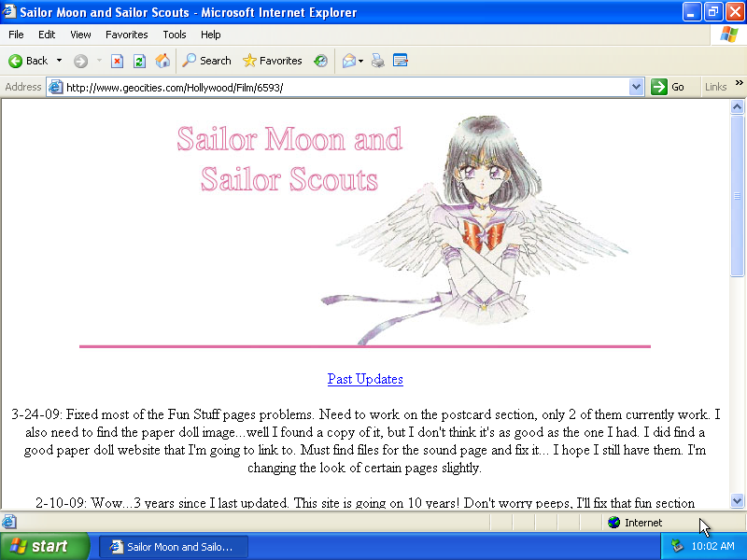The width and height of the screenshot is (747, 560).
Task: Open the Search toolbar button
Action: click(x=206, y=61)
